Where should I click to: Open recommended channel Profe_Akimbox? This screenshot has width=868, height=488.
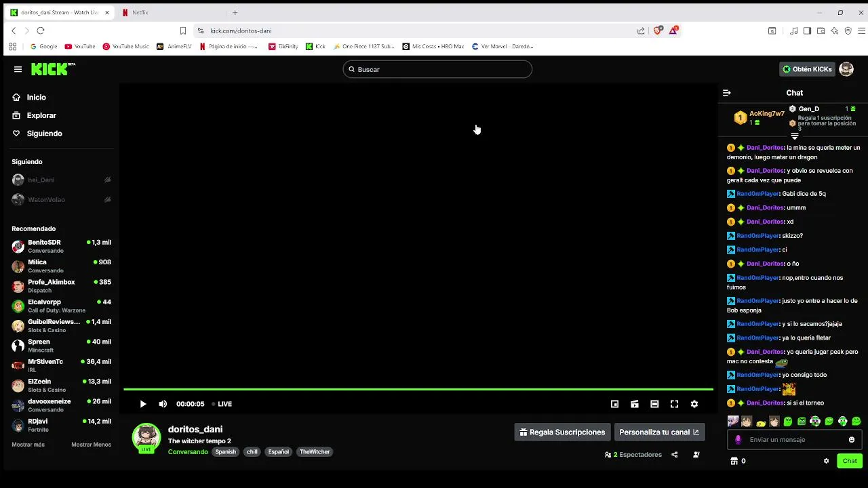[x=61, y=286]
